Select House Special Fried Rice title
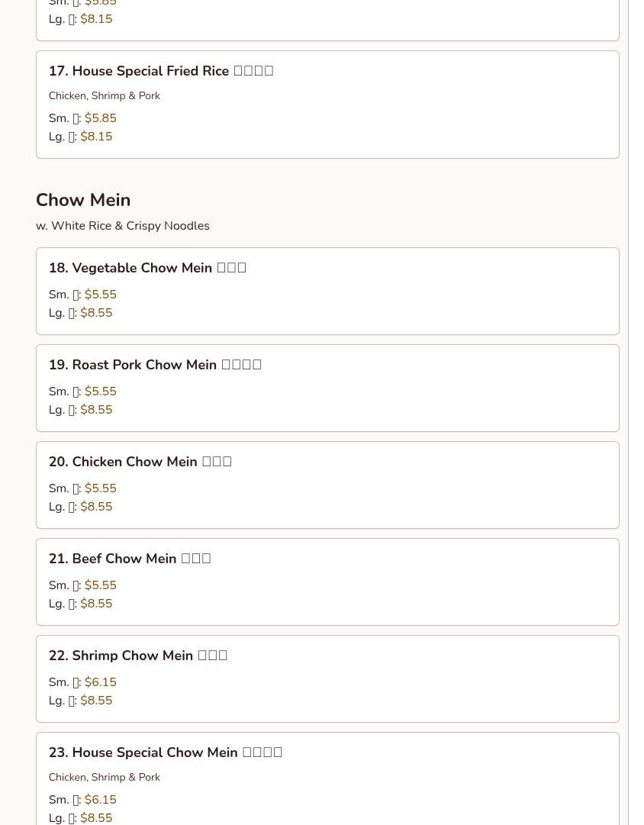This screenshot has height=825, width=644. point(161,71)
